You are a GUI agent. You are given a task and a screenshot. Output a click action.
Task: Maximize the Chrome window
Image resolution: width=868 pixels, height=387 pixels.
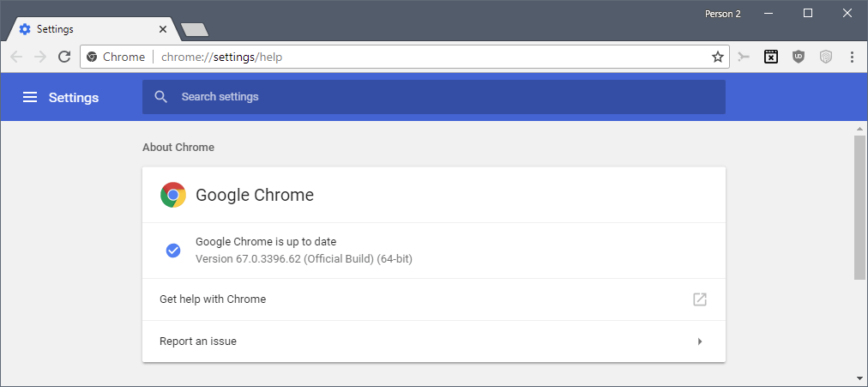[x=808, y=13]
